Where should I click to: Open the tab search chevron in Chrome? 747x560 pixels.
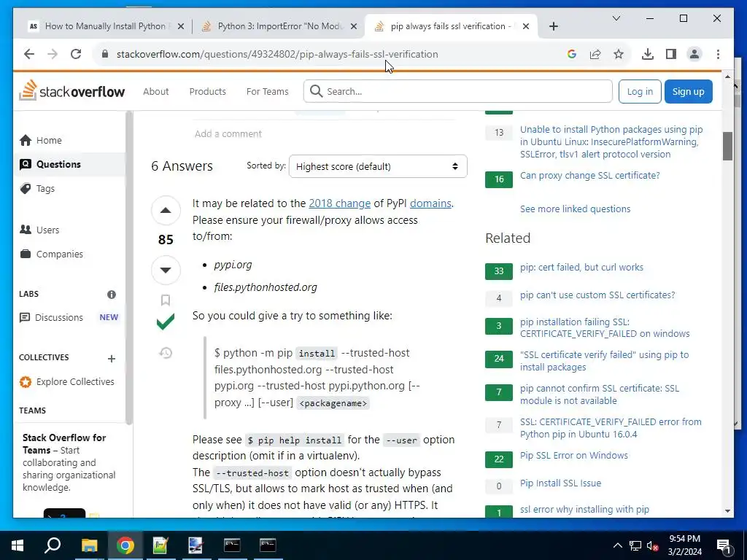coord(616,18)
